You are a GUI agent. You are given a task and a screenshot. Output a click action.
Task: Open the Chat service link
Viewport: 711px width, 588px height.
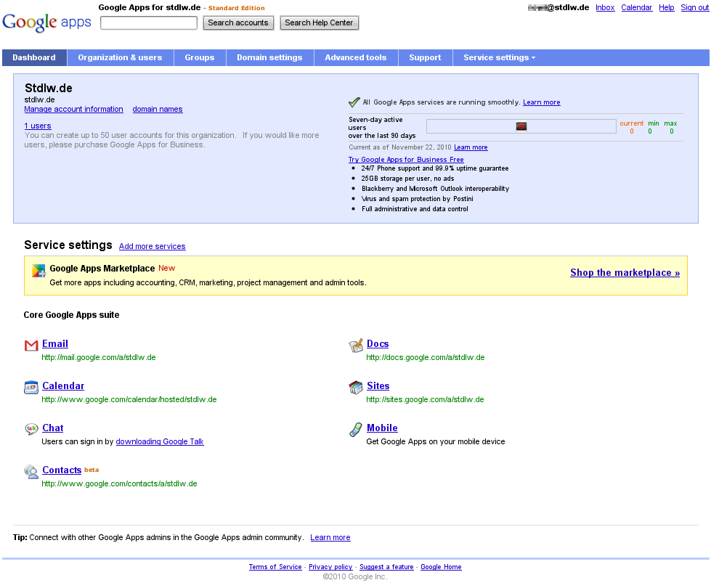click(x=52, y=428)
